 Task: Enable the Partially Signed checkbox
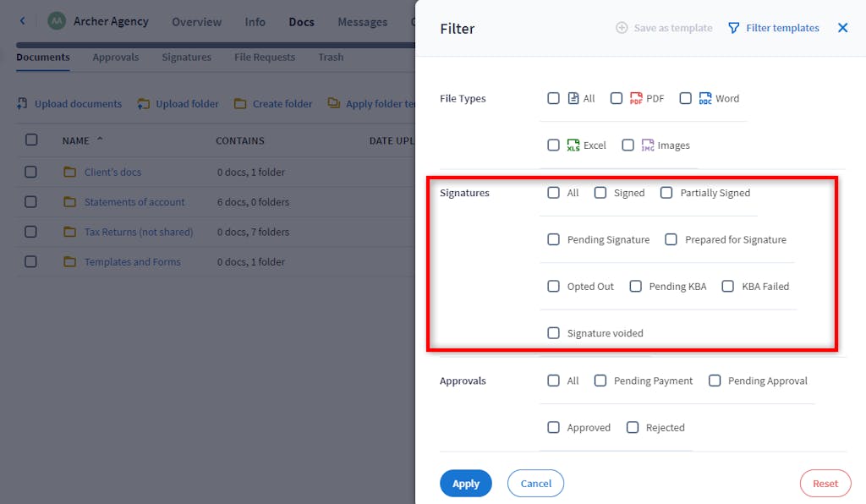coord(666,193)
